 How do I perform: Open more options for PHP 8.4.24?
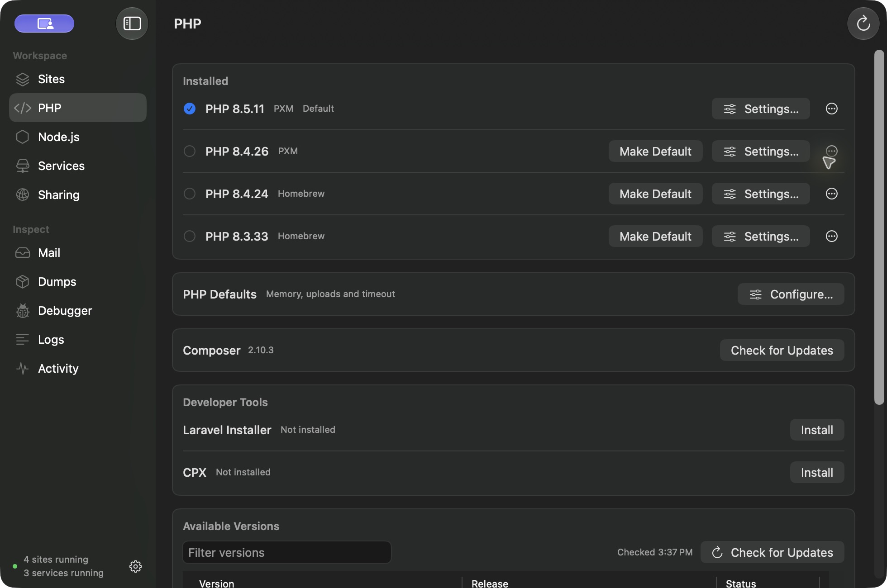(x=832, y=194)
